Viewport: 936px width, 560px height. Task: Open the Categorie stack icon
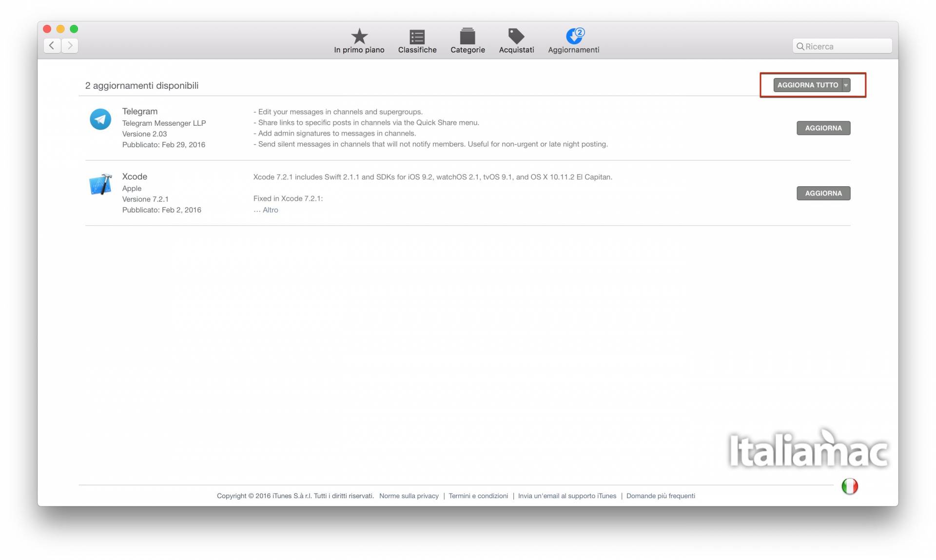[468, 36]
